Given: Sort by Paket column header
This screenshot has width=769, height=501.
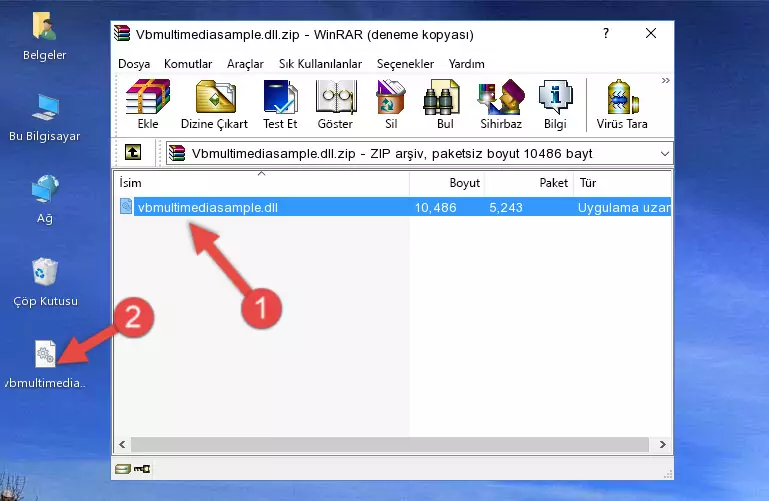Looking at the screenshot, I should [529, 183].
